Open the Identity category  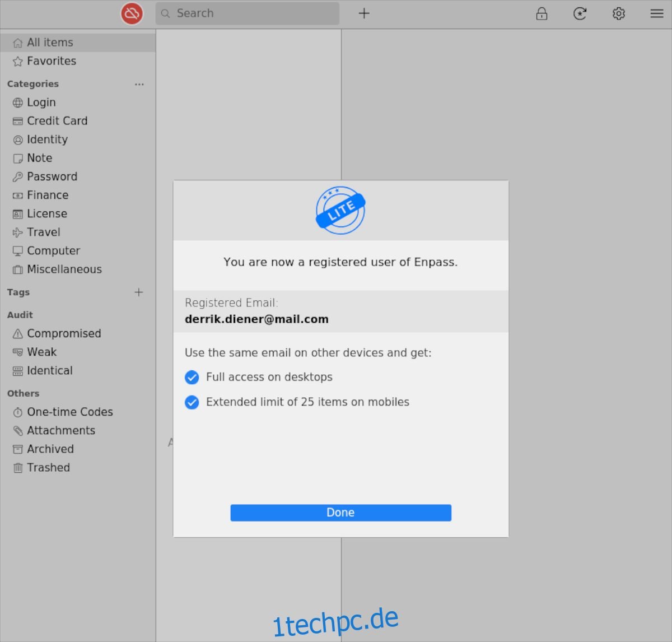click(78, 139)
